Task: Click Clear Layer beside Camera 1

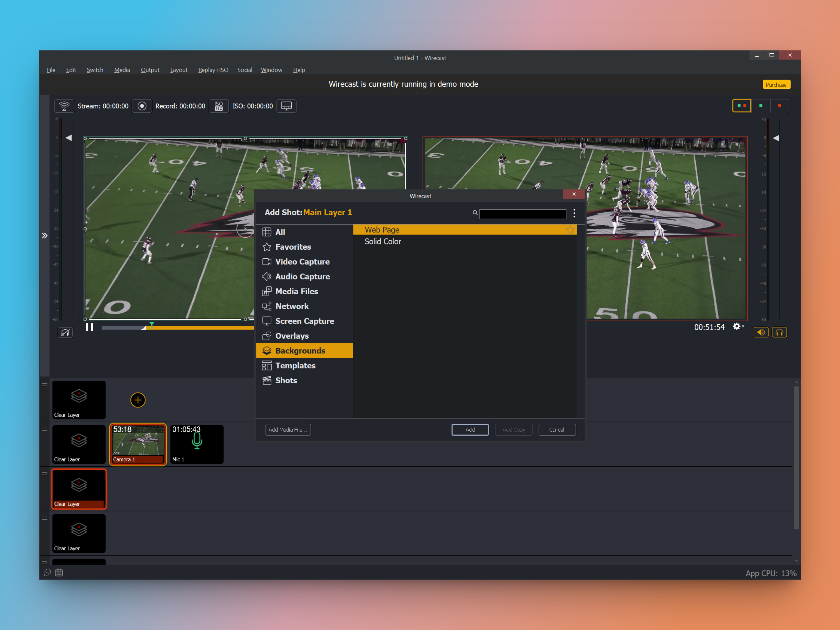Action: click(x=79, y=444)
